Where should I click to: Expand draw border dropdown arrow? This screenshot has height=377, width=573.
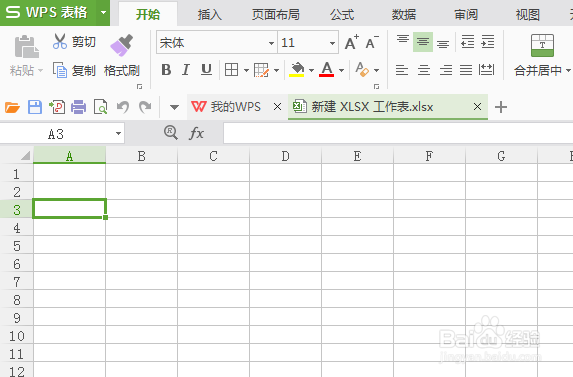[x=276, y=70]
